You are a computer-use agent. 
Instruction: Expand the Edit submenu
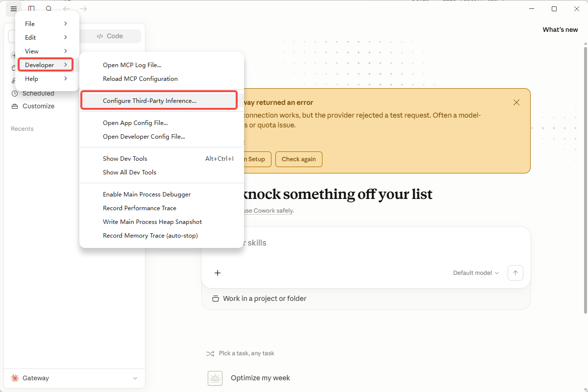pos(46,37)
